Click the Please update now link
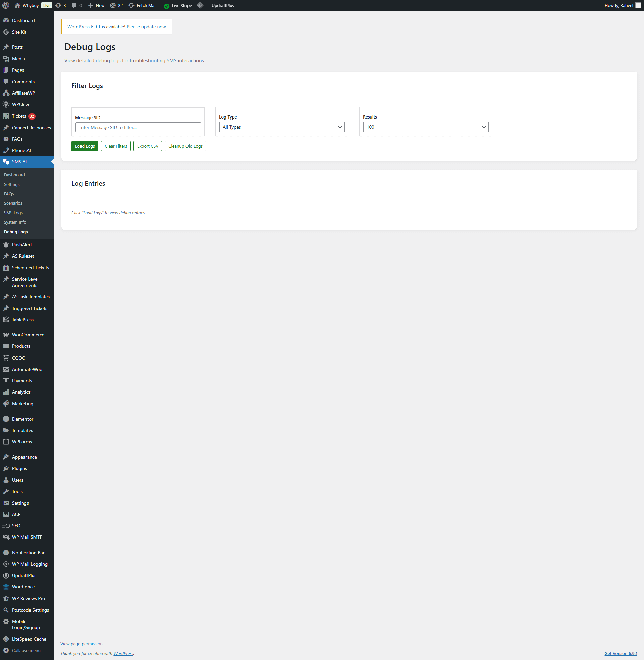Viewport: 644px width, 660px height. tap(146, 27)
